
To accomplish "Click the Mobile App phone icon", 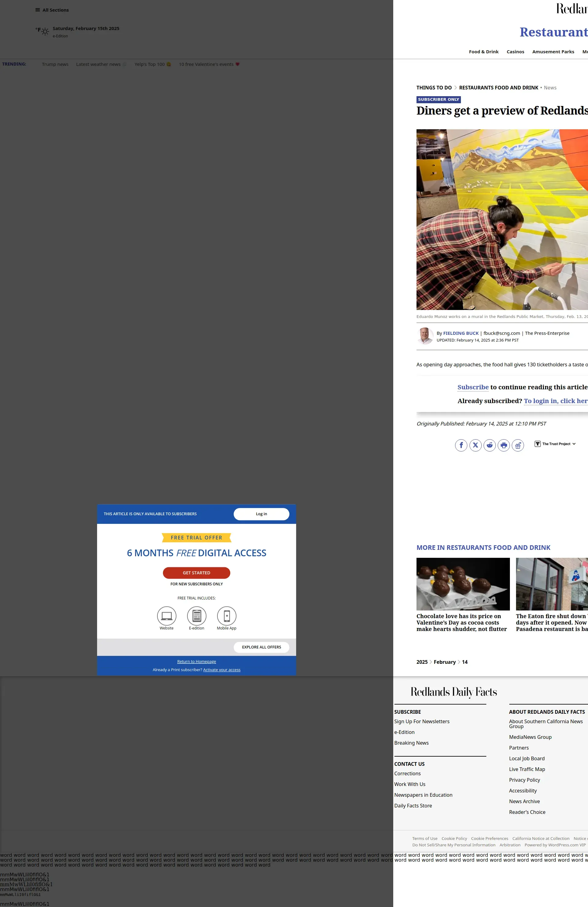I will pyautogui.click(x=227, y=616).
